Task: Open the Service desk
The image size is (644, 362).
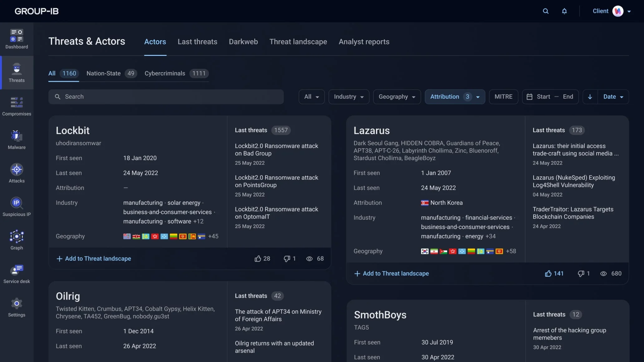Action: pos(17,274)
